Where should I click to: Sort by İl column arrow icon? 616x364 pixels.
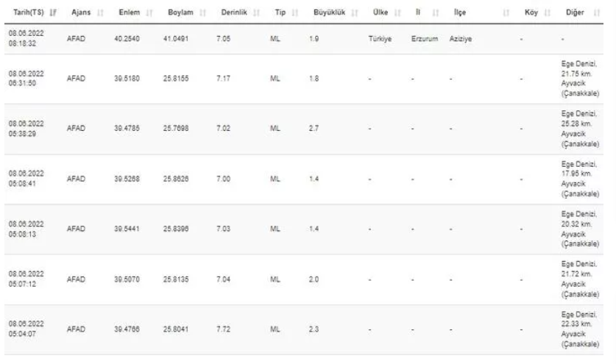coord(435,13)
